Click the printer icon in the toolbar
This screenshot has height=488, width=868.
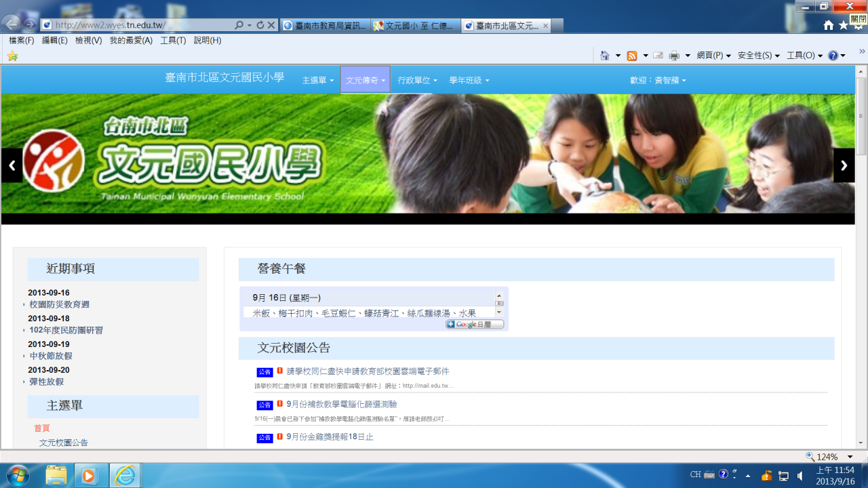pos(674,56)
